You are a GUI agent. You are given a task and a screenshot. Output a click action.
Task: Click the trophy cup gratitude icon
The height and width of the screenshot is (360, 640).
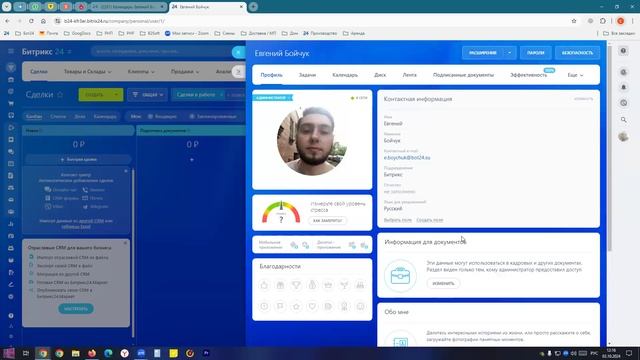click(x=296, y=285)
